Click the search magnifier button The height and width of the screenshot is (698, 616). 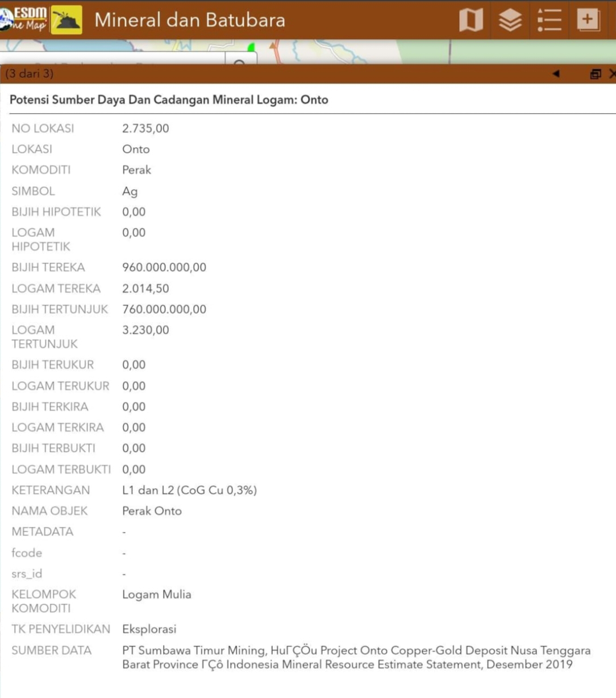(241, 60)
